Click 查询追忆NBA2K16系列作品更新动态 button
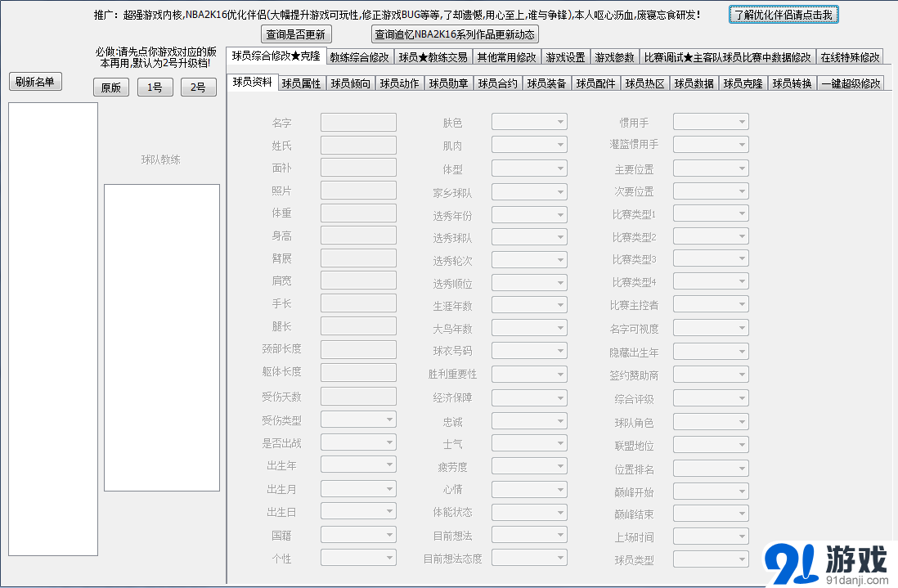The height and width of the screenshot is (588, 898). tap(455, 34)
